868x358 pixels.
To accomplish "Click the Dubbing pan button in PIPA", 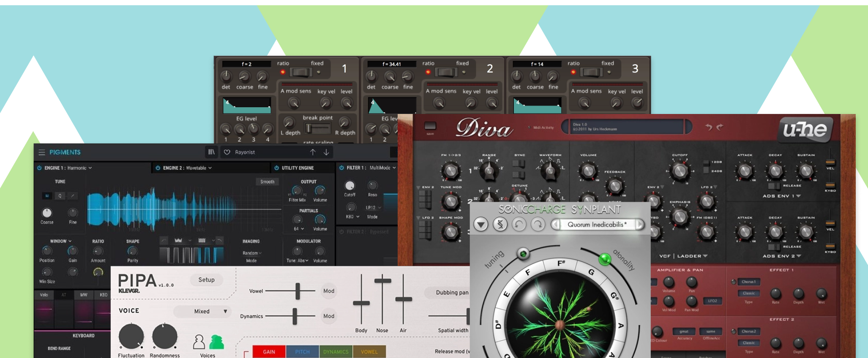I will 448,293.
